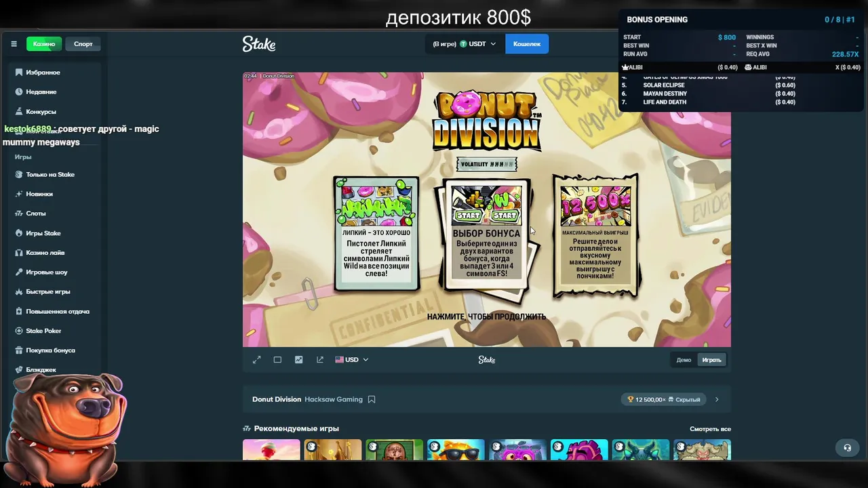Toggle fullscreen mode for the game
Viewport: 868px width, 488px height.
point(257,360)
